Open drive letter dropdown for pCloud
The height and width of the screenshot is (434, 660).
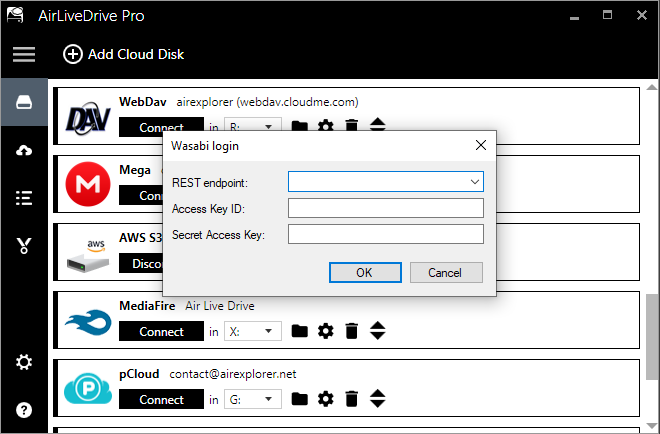253,399
